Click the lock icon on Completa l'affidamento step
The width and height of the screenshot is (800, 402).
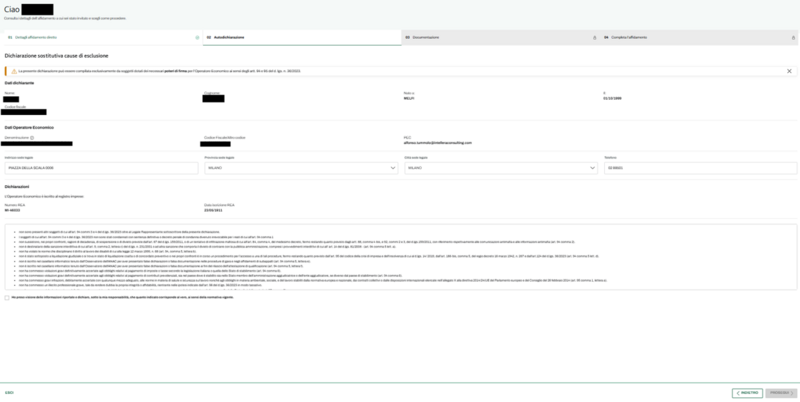click(x=793, y=38)
